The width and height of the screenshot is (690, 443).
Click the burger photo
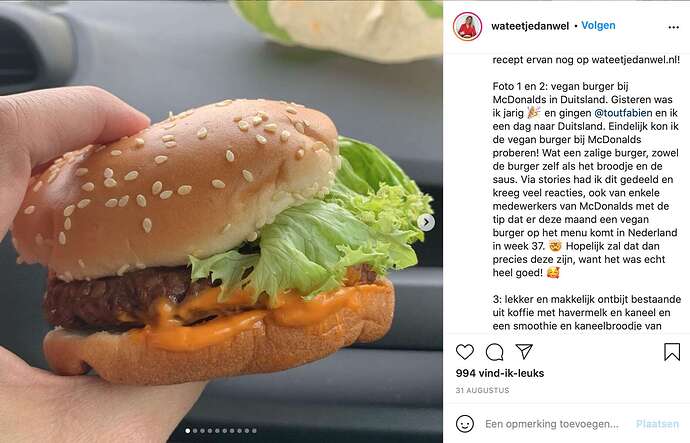point(221,222)
